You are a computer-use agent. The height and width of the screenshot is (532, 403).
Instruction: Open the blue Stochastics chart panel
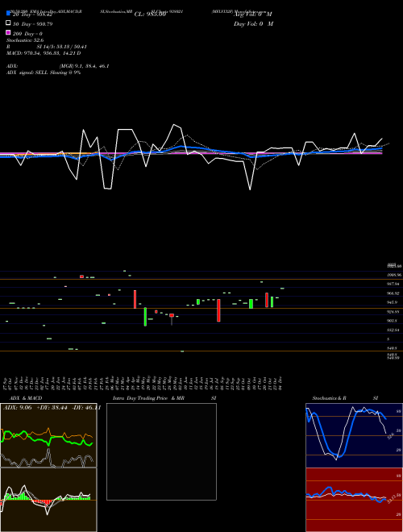(354, 435)
